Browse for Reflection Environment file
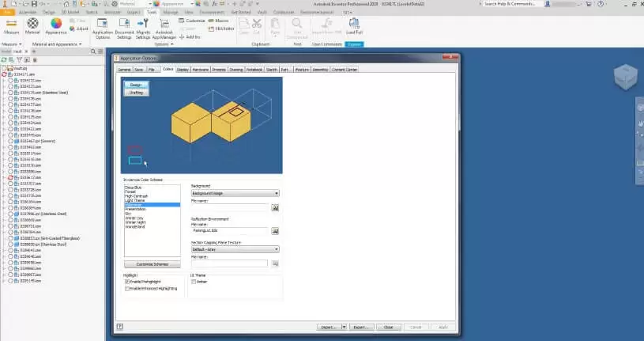Image resolution: width=644 pixels, height=341 pixels. pyautogui.click(x=276, y=230)
